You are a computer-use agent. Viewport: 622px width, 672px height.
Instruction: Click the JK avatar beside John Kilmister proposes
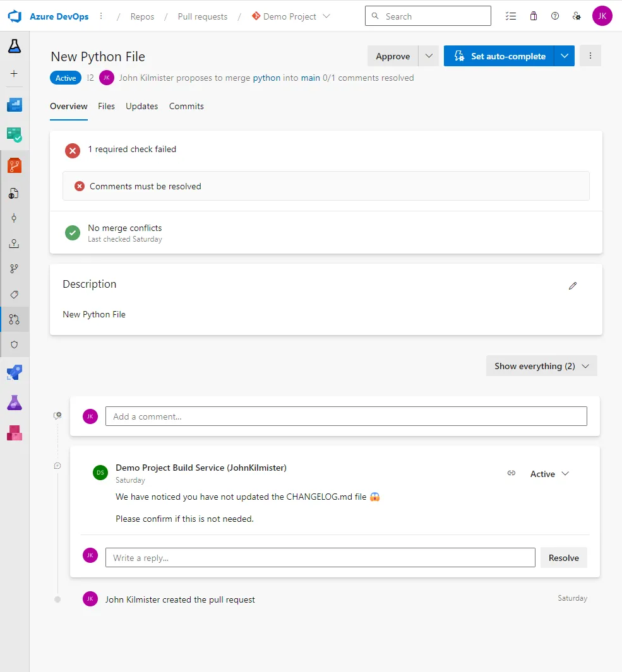point(106,78)
